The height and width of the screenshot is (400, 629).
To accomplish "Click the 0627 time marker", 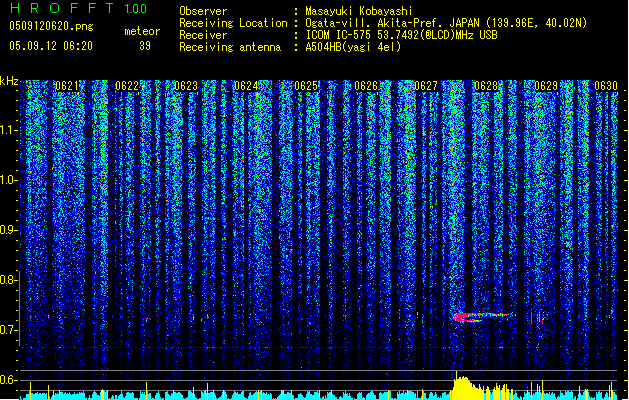I will pyautogui.click(x=426, y=86).
